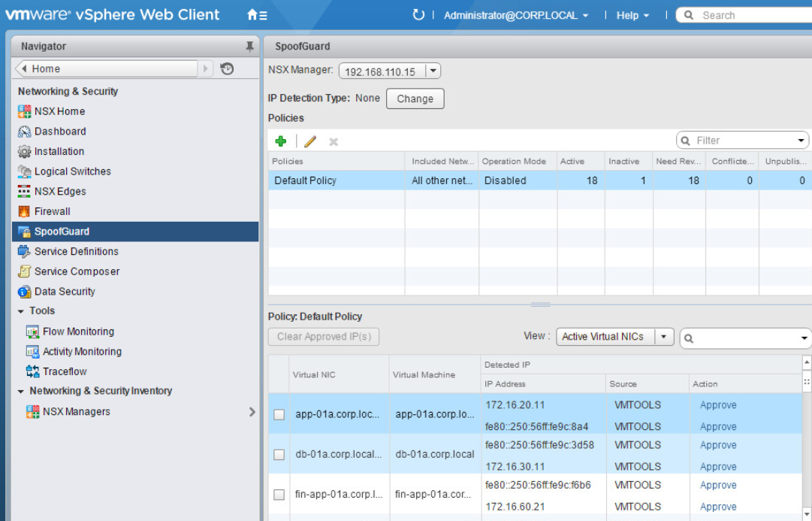Check the fin-app-01a NIC checkbox
Screen dimensions: 812x521
pos(279,495)
